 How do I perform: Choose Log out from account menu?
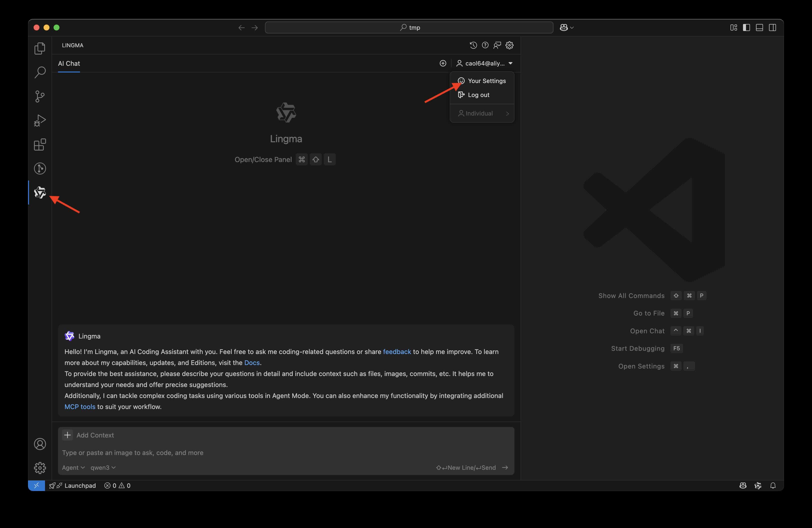pos(482,95)
